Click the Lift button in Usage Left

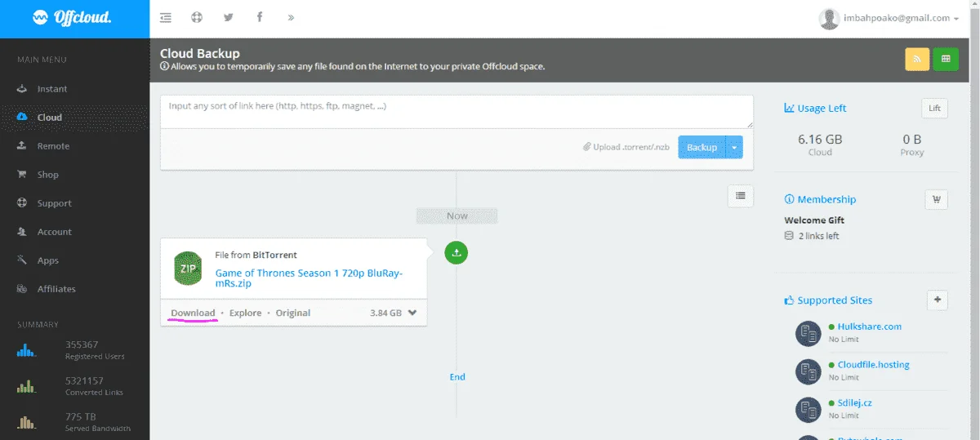click(935, 108)
